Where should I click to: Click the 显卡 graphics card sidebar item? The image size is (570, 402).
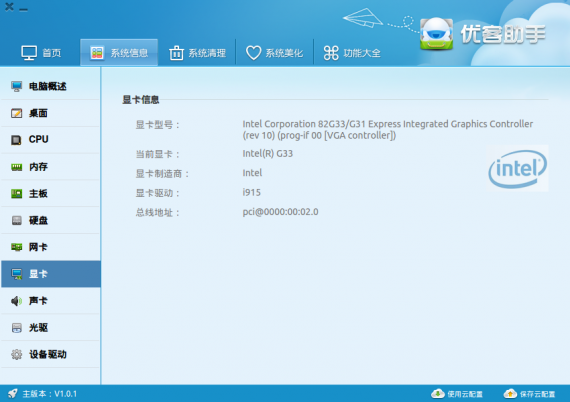[x=51, y=274]
